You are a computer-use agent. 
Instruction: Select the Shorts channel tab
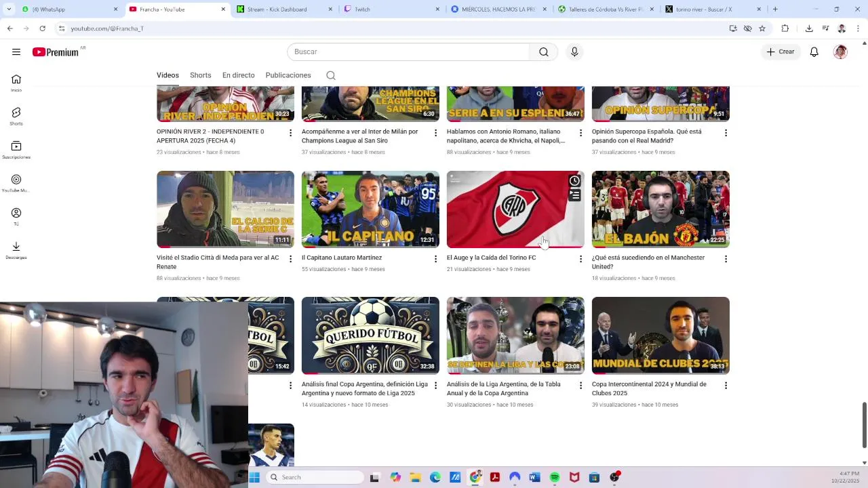pyautogui.click(x=201, y=75)
